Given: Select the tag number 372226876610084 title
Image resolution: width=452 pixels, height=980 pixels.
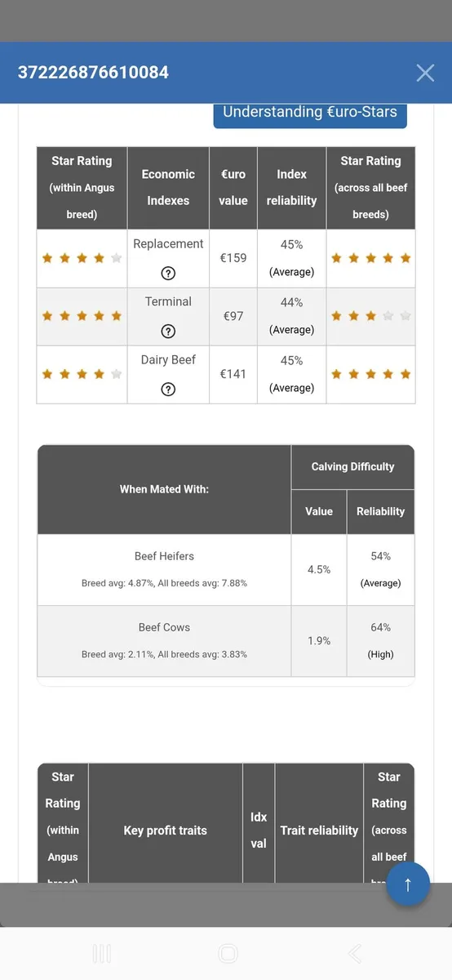Looking at the screenshot, I should coord(93,73).
